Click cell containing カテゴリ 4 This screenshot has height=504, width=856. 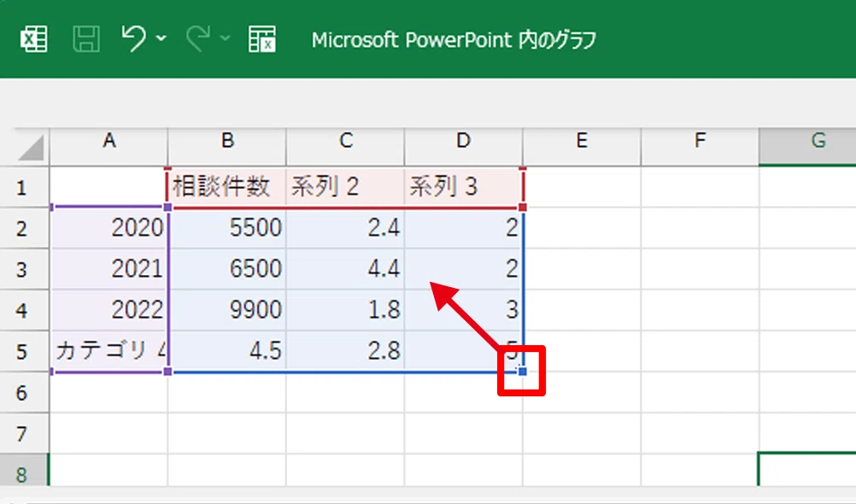[108, 351]
